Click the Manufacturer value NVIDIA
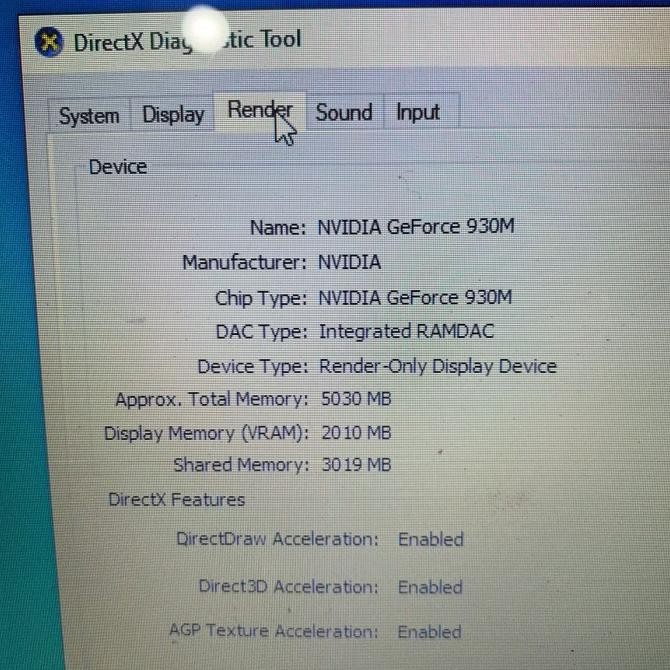This screenshot has height=670, width=670. click(349, 262)
